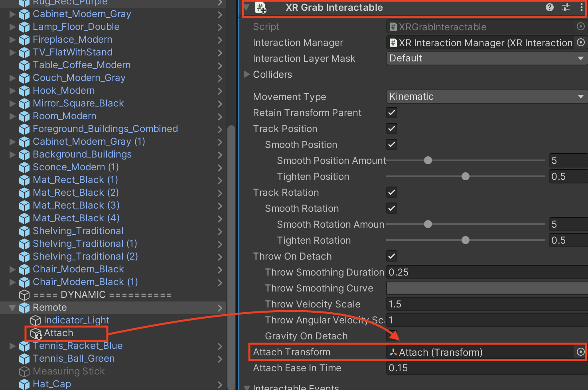Open the Movement Type dropdown

[x=486, y=97]
